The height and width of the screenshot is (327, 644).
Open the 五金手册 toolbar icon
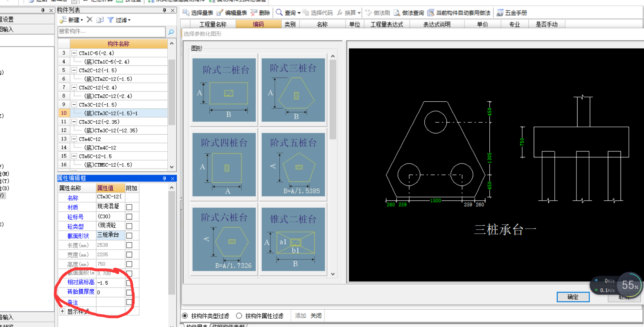coord(500,13)
